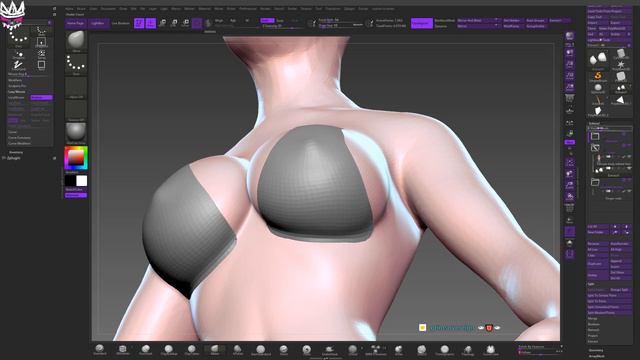Click the BPR render icon
Image resolution: width=640 pixels, height=360 pixels.
pyautogui.click(x=570, y=36)
